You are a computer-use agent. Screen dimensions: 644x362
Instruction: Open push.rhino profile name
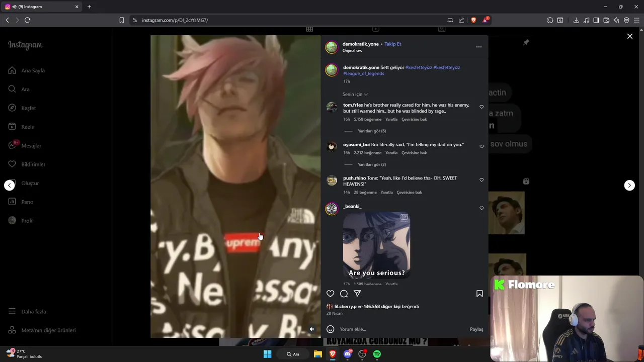[355, 178]
